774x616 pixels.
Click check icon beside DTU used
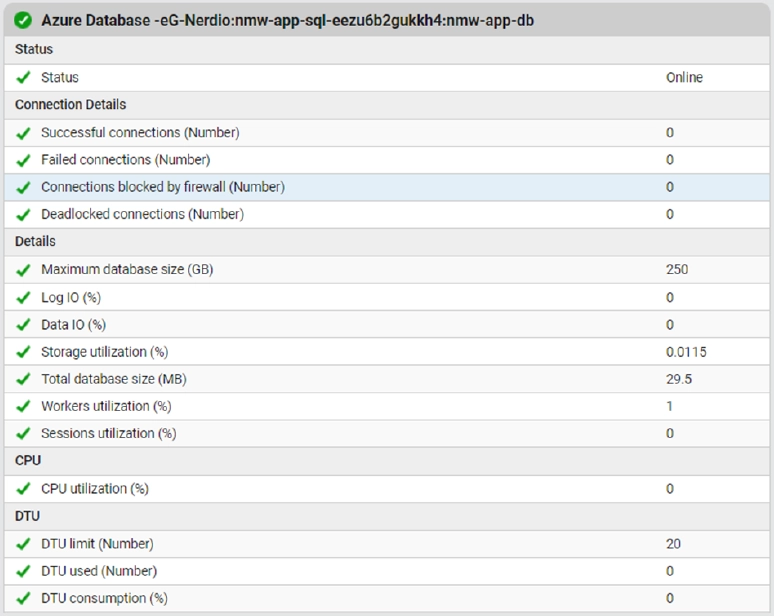click(x=23, y=571)
